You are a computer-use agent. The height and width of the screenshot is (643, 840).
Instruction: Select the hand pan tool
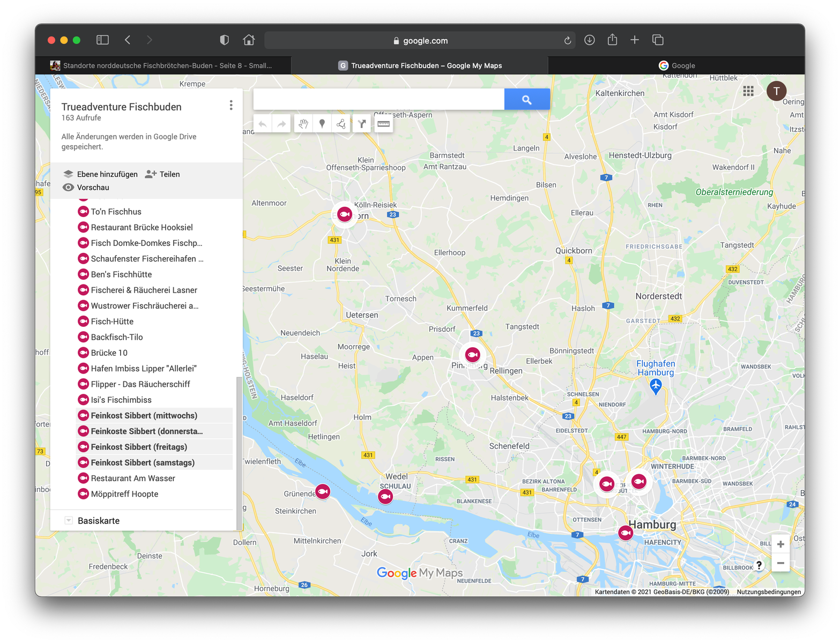[x=303, y=124]
